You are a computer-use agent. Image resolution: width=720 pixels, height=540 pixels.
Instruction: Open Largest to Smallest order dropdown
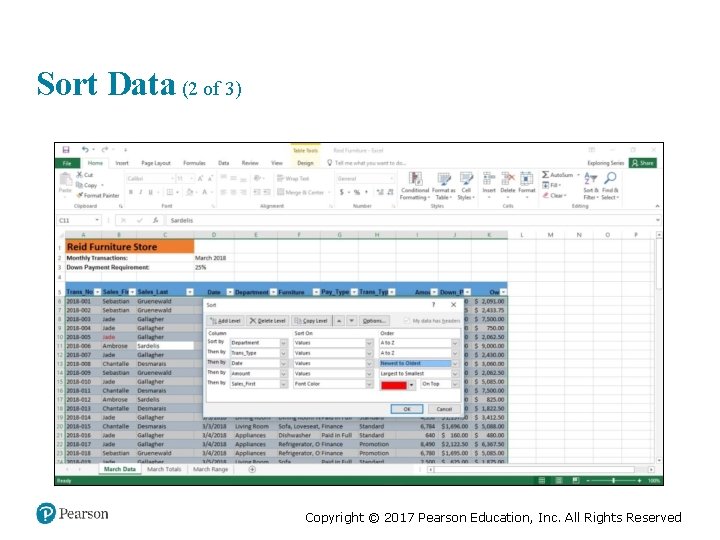coord(455,374)
